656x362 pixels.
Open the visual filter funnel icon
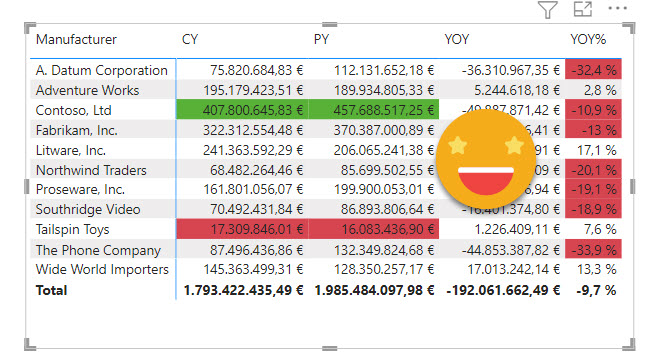coord(548,10)
